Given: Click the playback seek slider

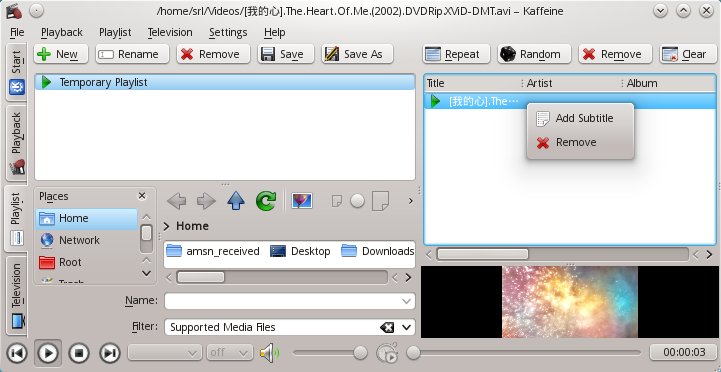Looking at the screenshot, I should coord(524,353).
